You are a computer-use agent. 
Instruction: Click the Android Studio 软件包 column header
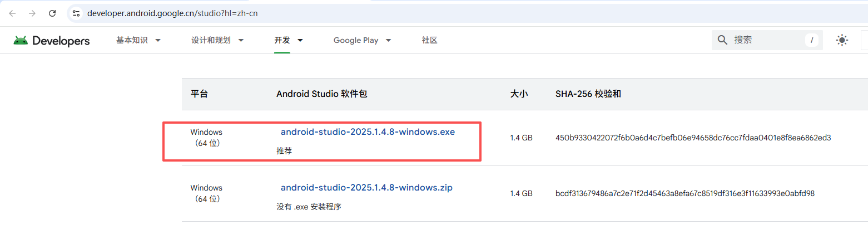322,94
